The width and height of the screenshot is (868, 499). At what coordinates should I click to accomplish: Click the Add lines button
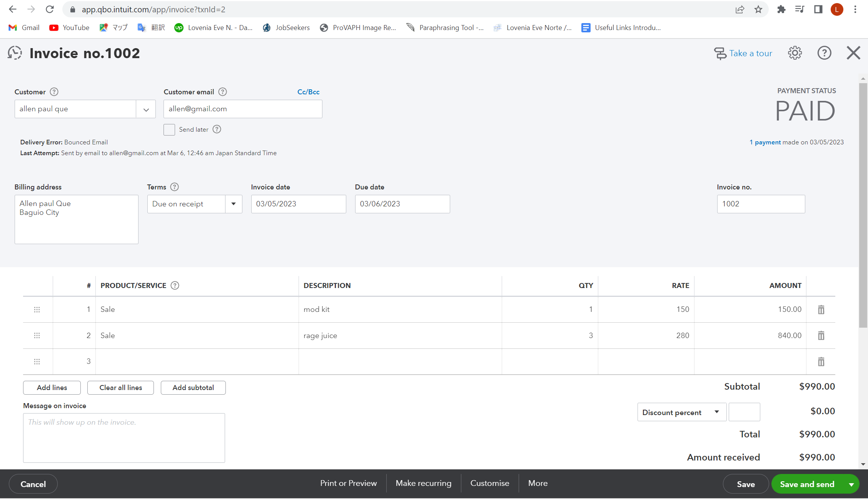pos(52,388)
